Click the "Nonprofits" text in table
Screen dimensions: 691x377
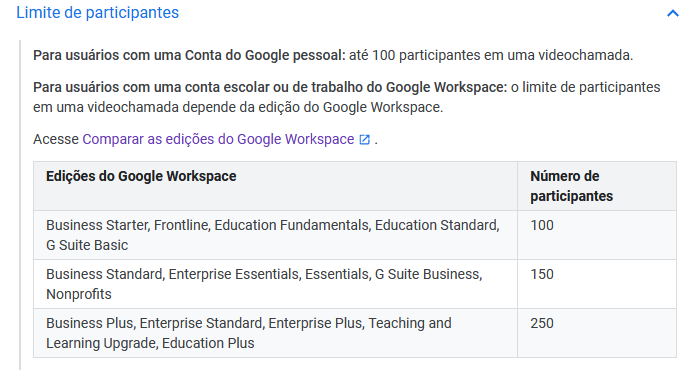tap(79, 294)
